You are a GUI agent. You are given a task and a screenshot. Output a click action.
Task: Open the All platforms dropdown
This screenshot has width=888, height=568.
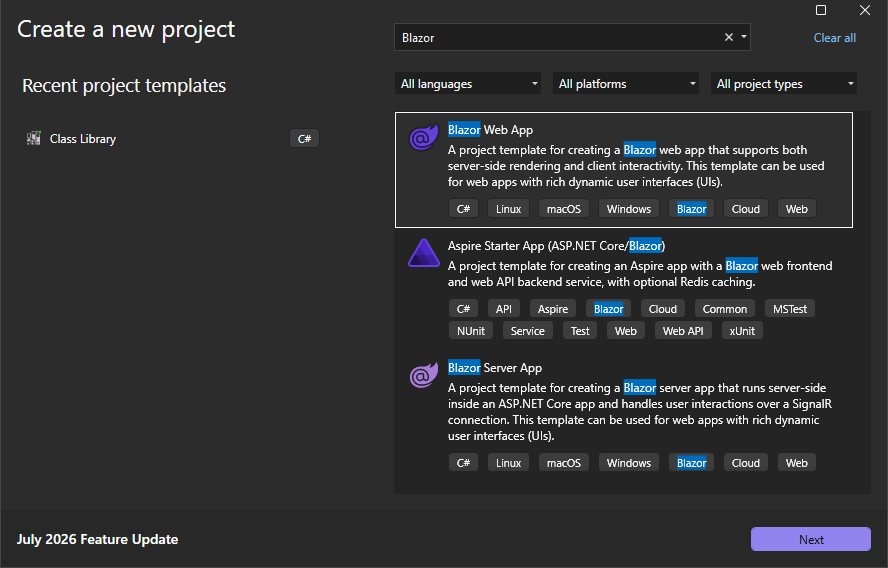click(626, 84)
